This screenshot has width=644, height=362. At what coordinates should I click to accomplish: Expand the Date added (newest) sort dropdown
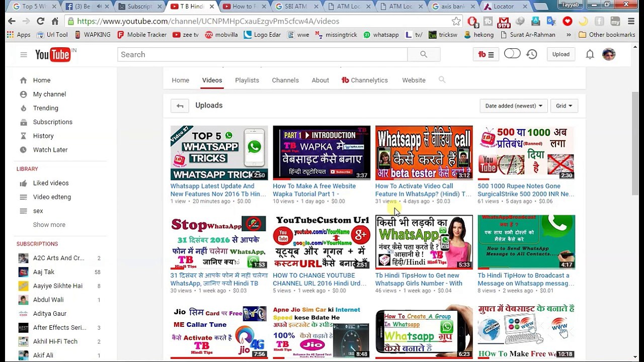[513, 106]
